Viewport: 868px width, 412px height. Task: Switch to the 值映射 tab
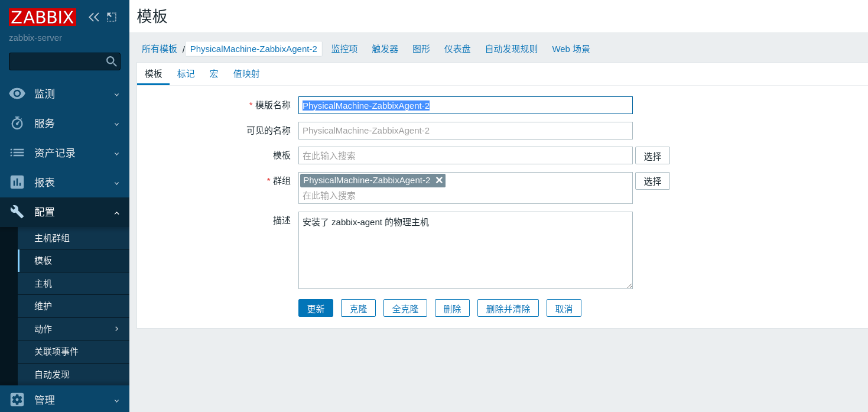pyautogui.click(x=246, y=74)
